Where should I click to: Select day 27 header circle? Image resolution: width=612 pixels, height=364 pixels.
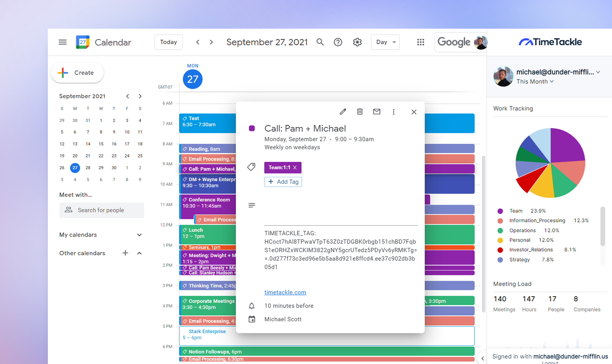(193, 79)
